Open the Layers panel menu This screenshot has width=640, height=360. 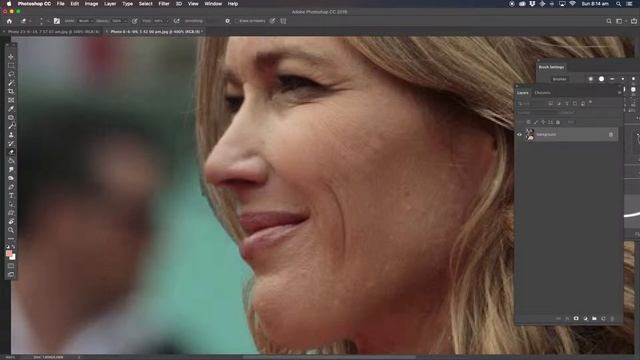[x=619, y=93]
